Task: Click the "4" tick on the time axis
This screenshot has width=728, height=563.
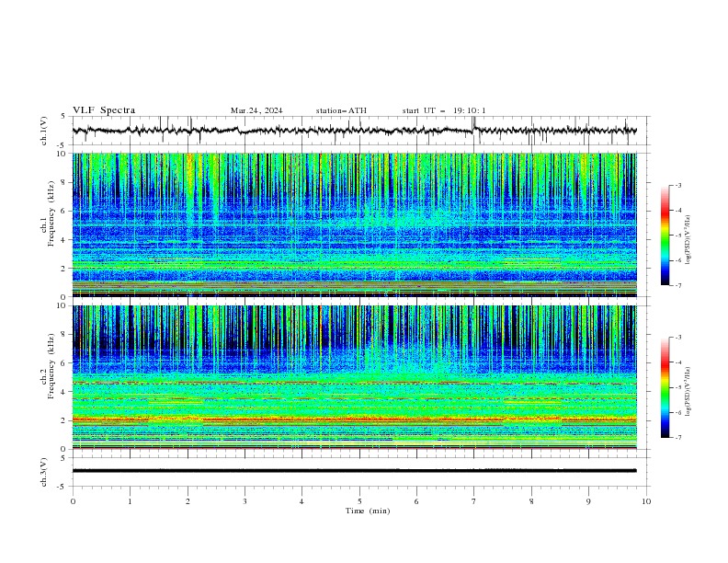Action: point(301,501)
